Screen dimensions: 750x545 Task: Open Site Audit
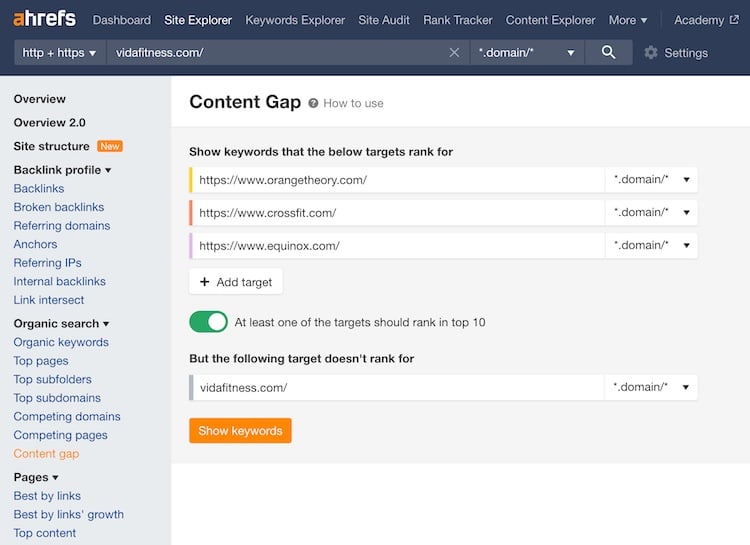tap(384, 20)
